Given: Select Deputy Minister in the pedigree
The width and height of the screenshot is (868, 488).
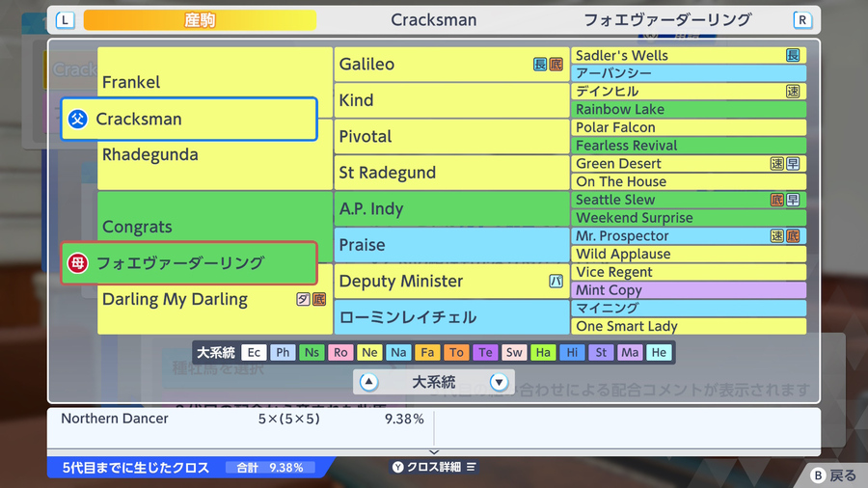Looking at the screenshot, I should 451,281.
